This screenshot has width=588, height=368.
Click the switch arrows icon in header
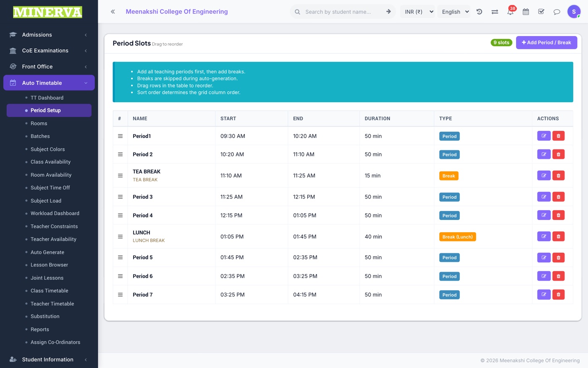495,12
